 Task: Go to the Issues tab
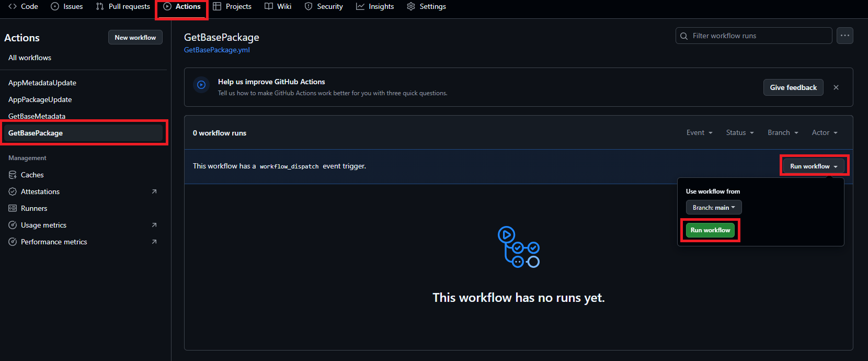[x=67, y=6]
